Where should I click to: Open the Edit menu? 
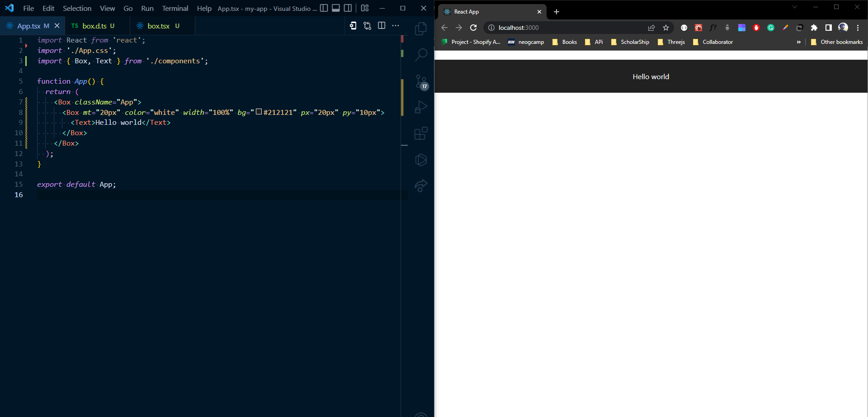point(48,8)
